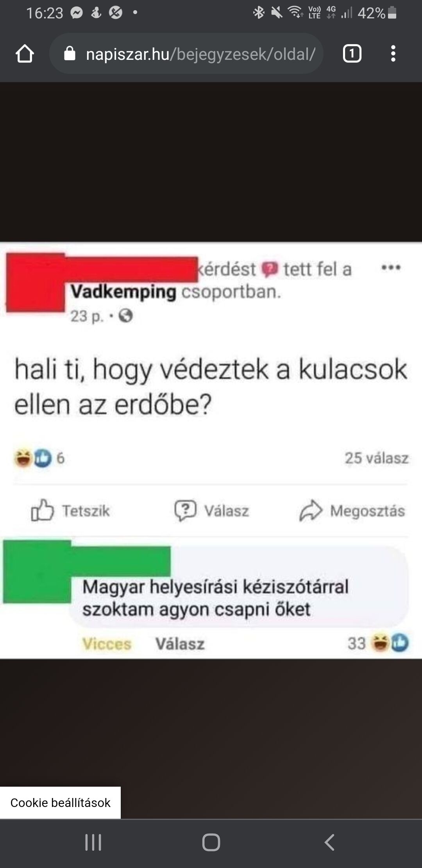Screen dimensions: 422x868
Task: Select the napiszar.hu address bar
Action: point(186,54)
